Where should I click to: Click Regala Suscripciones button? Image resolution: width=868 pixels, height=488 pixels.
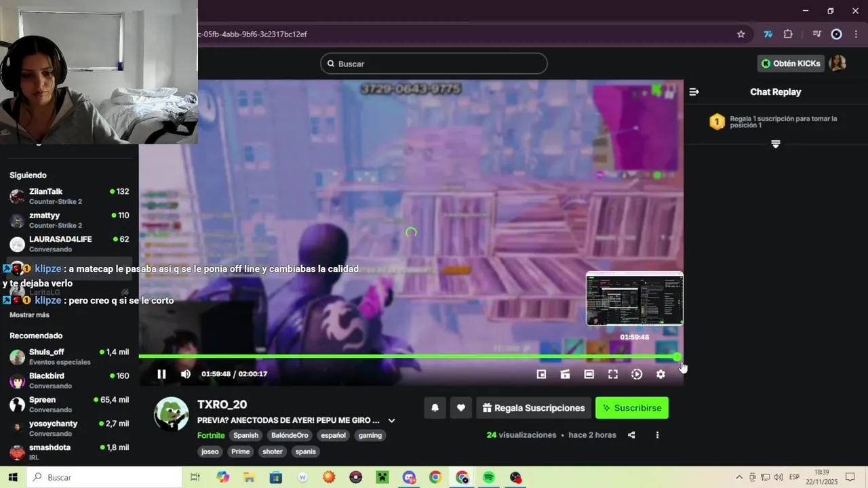point(534,408)
